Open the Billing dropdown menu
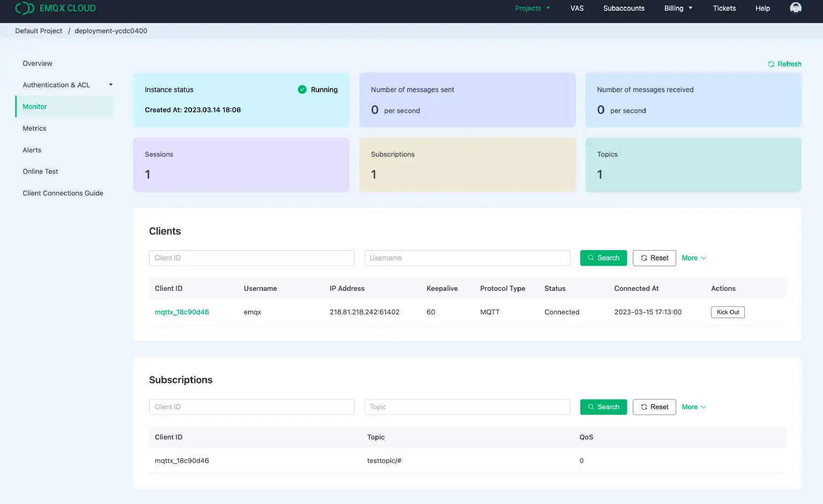Viewport: 823px width, 504px height. click(x=678, y=8)
